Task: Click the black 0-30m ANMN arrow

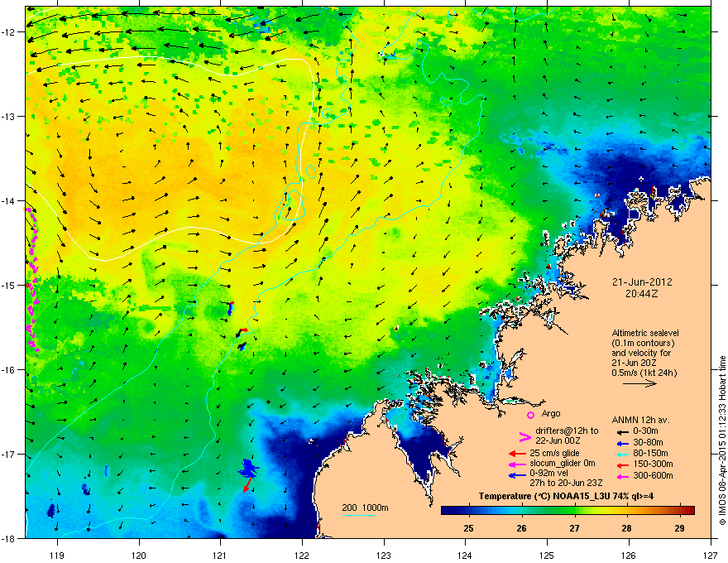Action: tap(621, 431)
